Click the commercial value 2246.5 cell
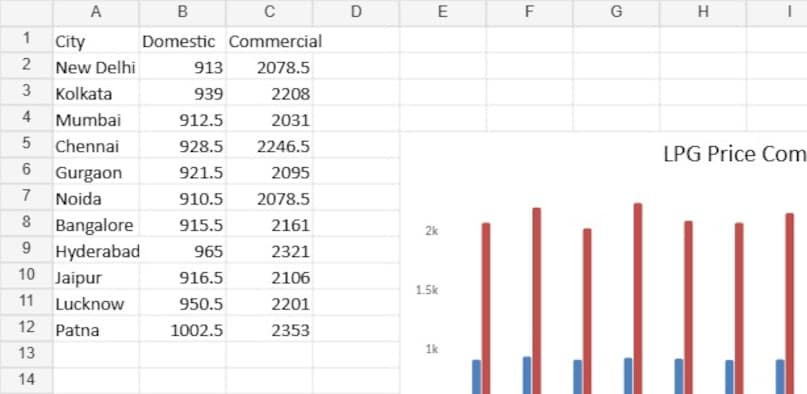This screenshot has height=394, width=807. pos(269,145)
